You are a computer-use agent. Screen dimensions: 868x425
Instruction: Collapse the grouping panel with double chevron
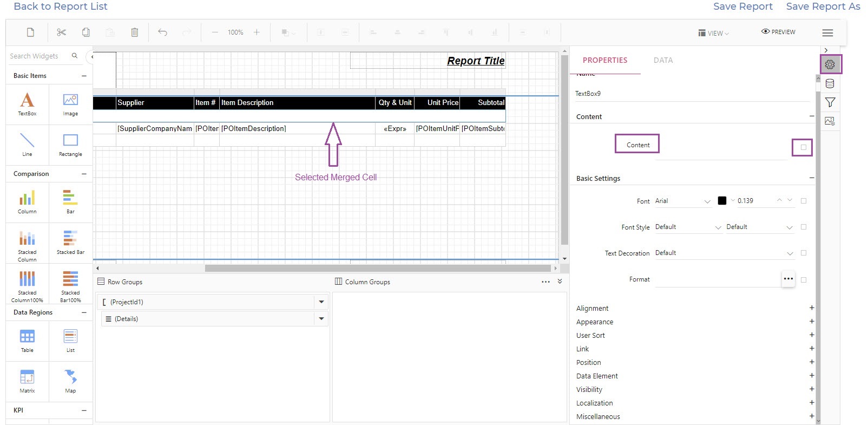(560, 282)
